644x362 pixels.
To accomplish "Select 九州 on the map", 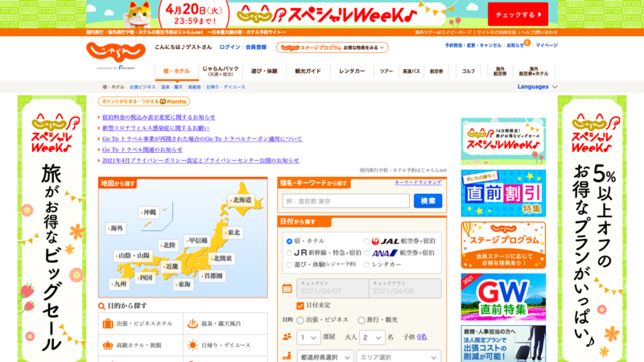I will (x=119, y=283).
